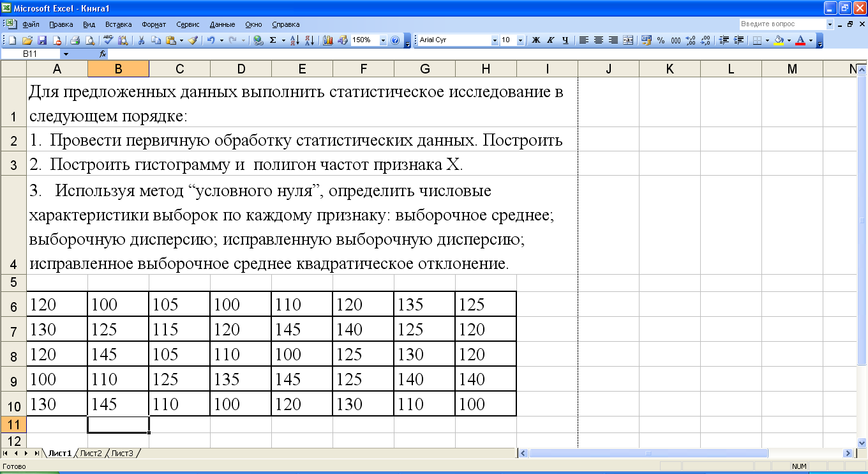Click the Copy icon in the toolbar

156,40
